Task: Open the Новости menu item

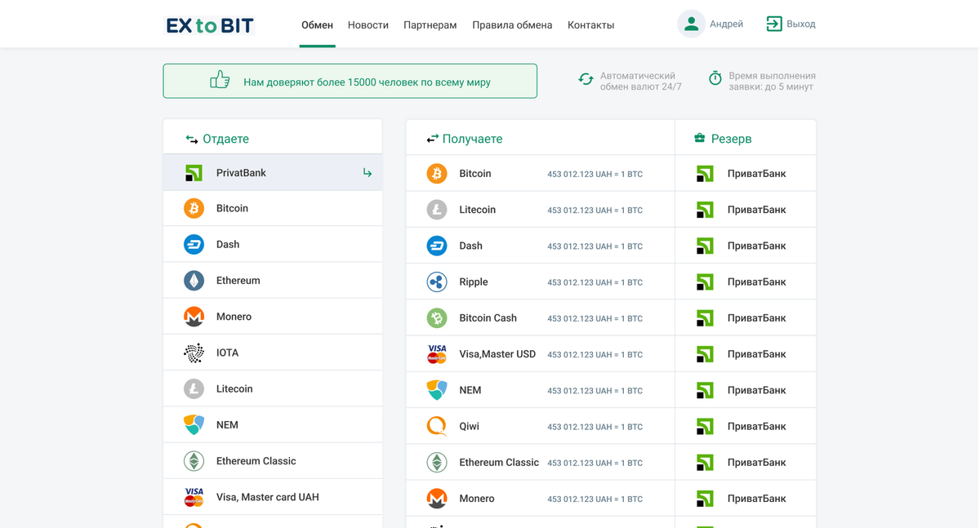Action: point(368,25)
